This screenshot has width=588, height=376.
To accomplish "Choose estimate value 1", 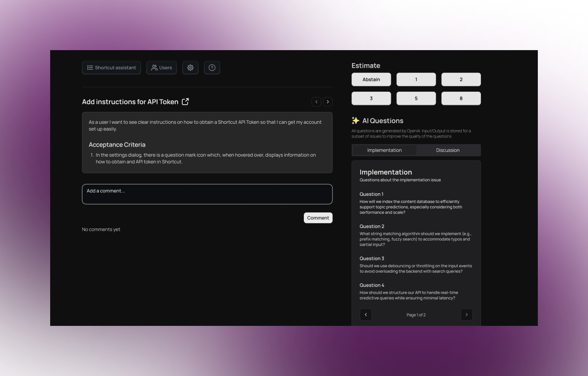I will coord(416,79).
